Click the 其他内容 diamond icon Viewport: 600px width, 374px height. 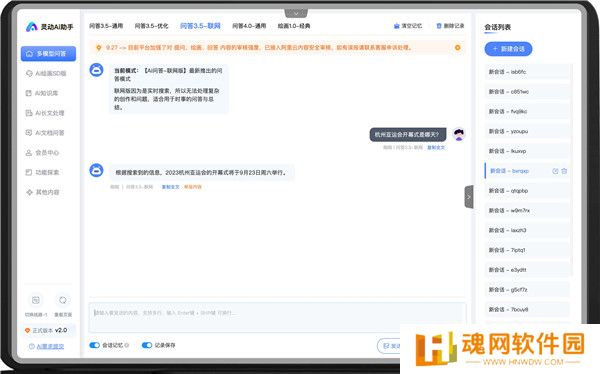pyautogui.click(x=29, y=192)
